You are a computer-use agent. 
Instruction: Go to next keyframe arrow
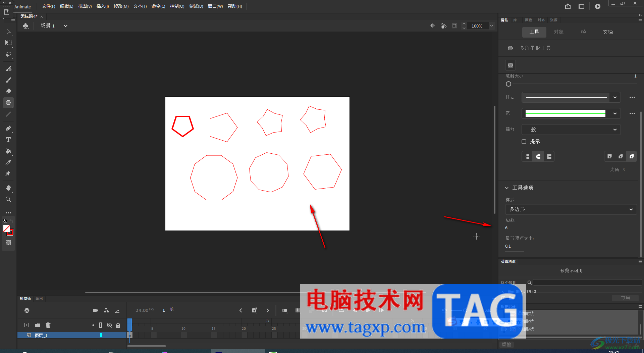(x=268, y=310)
